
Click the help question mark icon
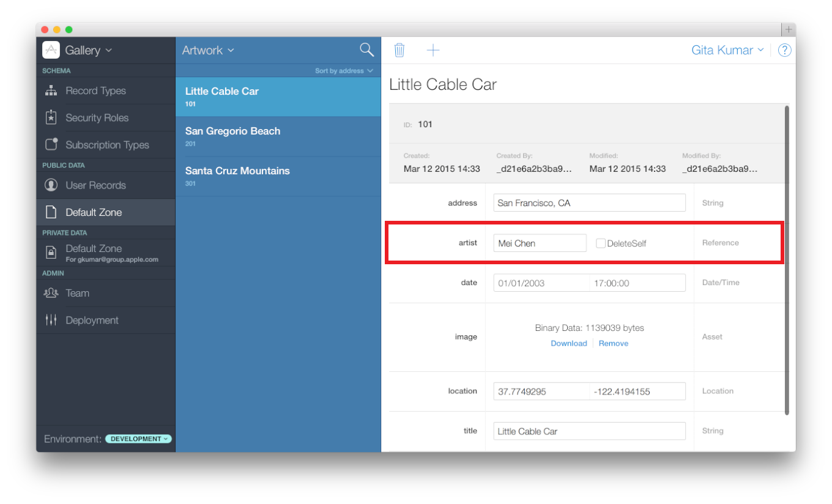coord(784,51)
